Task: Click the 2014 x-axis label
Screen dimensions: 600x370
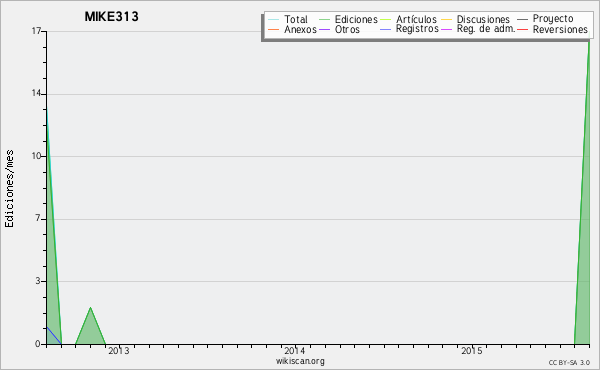Action: pos(295,351)
